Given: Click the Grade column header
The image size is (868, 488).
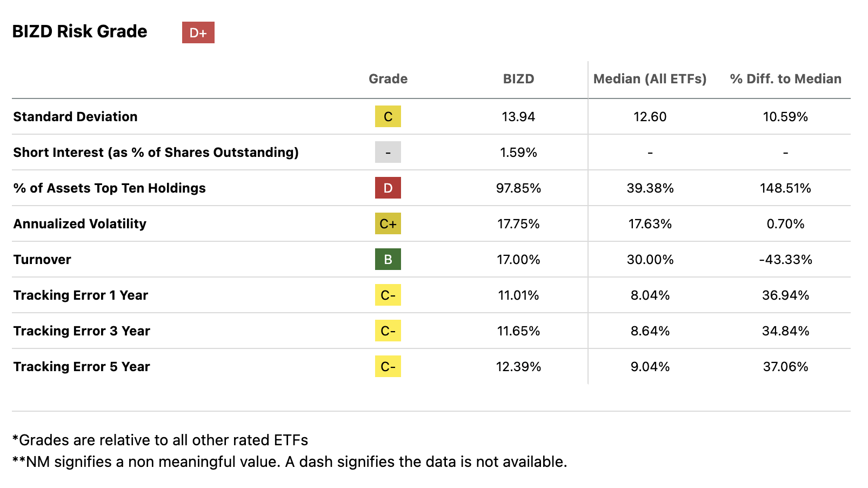Looking at the screenshot, I should coord(388,79).
